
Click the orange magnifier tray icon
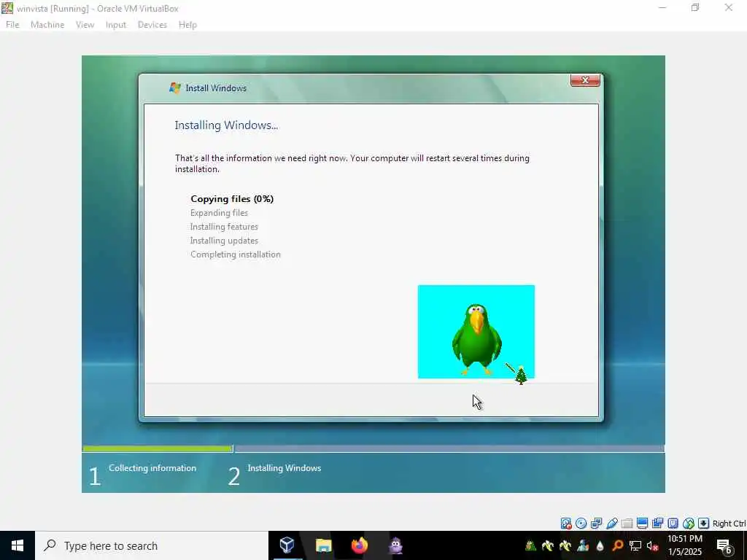tap(617, 545)
